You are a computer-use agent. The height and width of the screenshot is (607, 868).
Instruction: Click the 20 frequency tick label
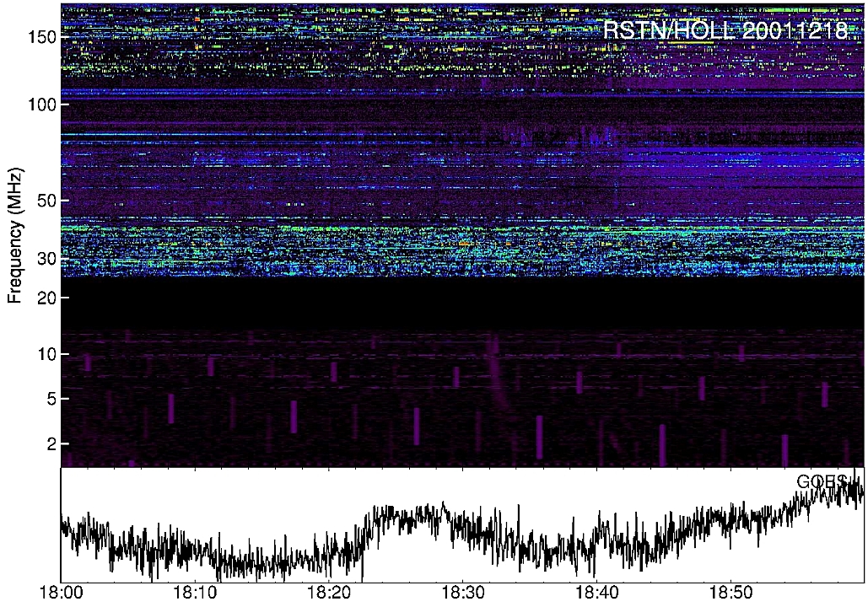tap(46, 298)
